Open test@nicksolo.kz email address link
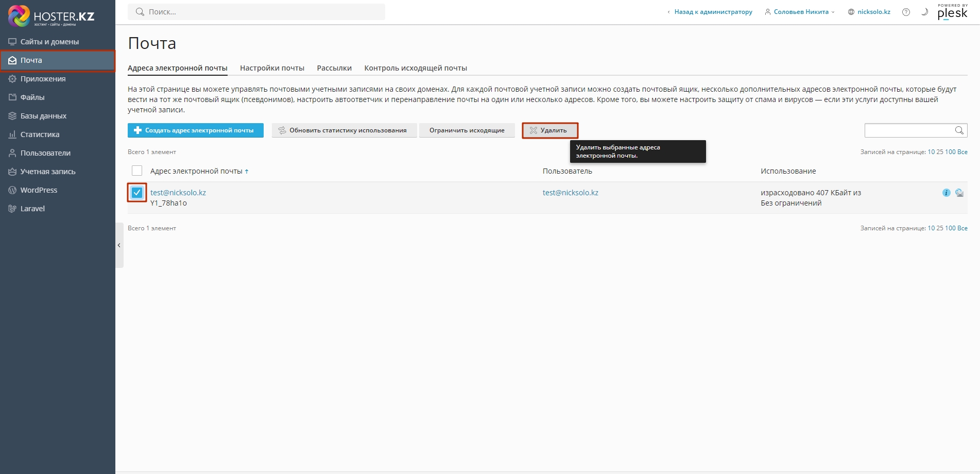Viewport: 980px width, 474px height. tap(178, 193)
